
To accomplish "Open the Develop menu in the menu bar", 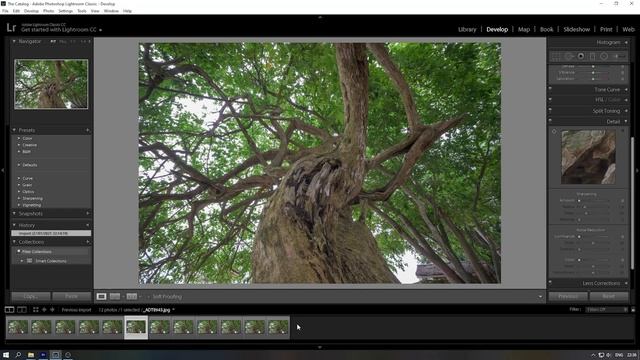I will pyautogui.click(x=31, y=11).
